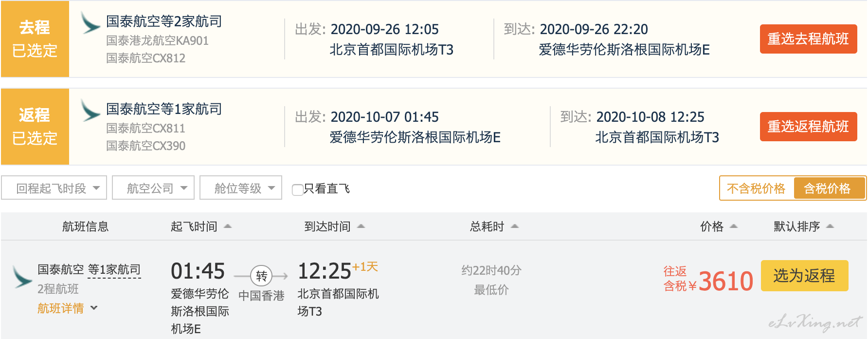Click 重选返程航班 button
868x339 pixels.
[809, 127]
